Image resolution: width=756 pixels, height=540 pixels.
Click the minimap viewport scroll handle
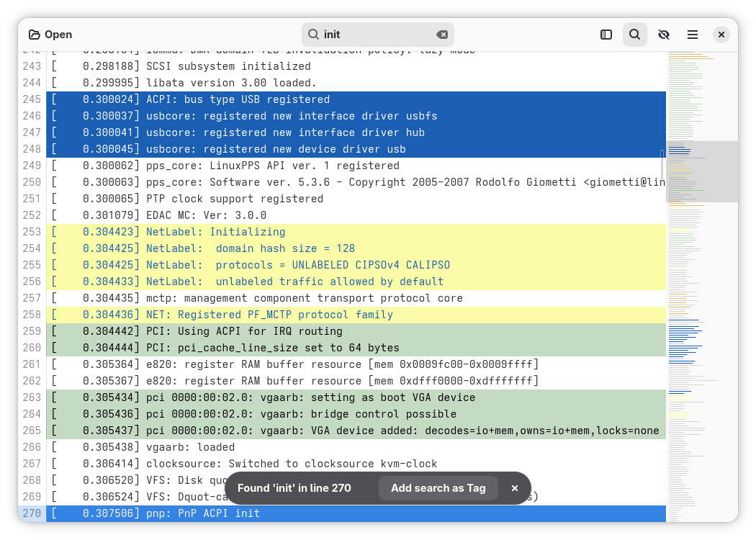pos(702,171)
